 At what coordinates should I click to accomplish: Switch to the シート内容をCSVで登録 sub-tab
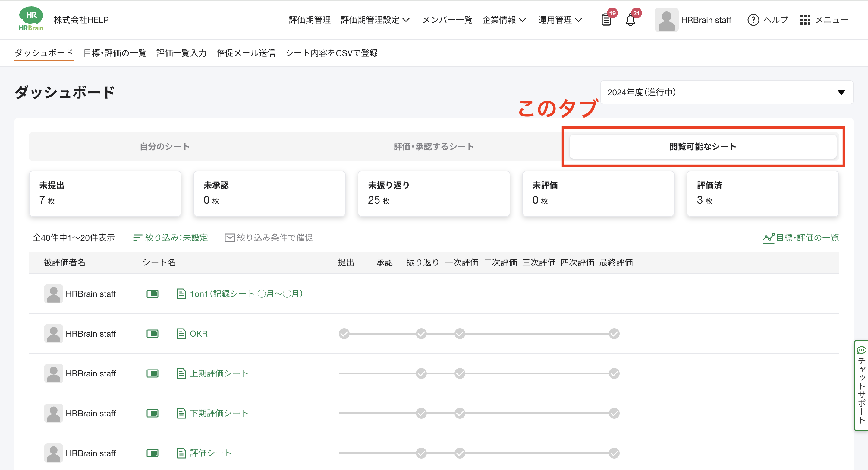coord(332,53)
